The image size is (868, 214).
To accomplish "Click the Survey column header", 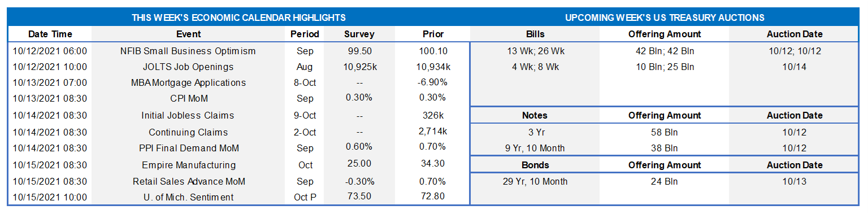I will [359, 34].
